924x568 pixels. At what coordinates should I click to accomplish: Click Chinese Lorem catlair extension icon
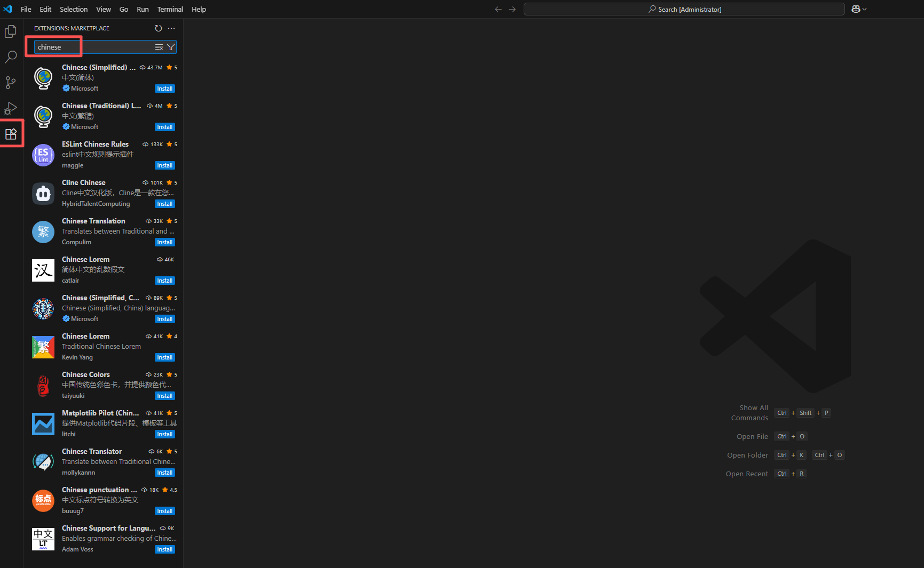[43, 270]
